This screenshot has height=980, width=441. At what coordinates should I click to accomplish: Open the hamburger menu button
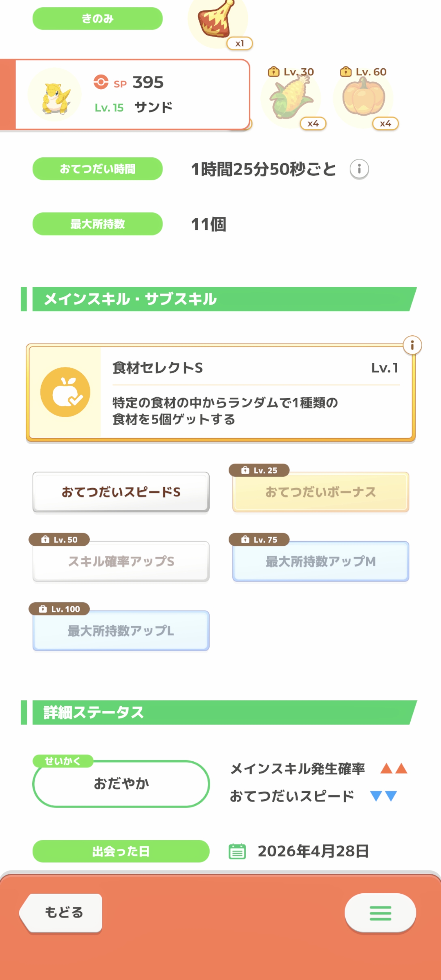tap(380, 913)
